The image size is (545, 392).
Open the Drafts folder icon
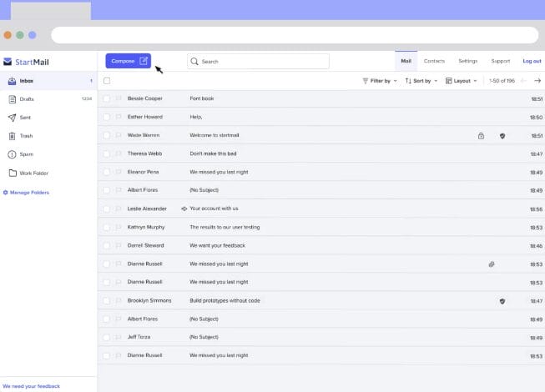[13, 99]
